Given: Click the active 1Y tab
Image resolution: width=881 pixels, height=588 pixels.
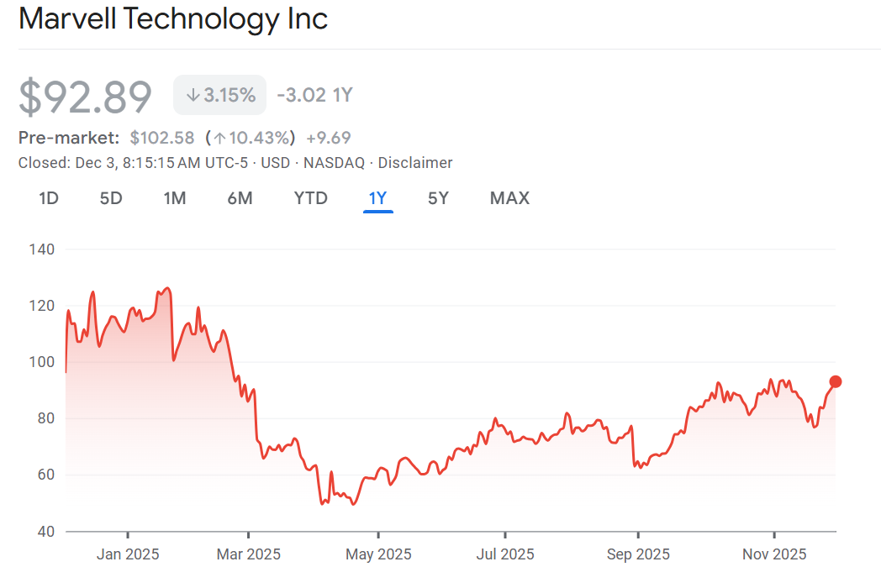Looking at the screenshot, I should [377, 198].
